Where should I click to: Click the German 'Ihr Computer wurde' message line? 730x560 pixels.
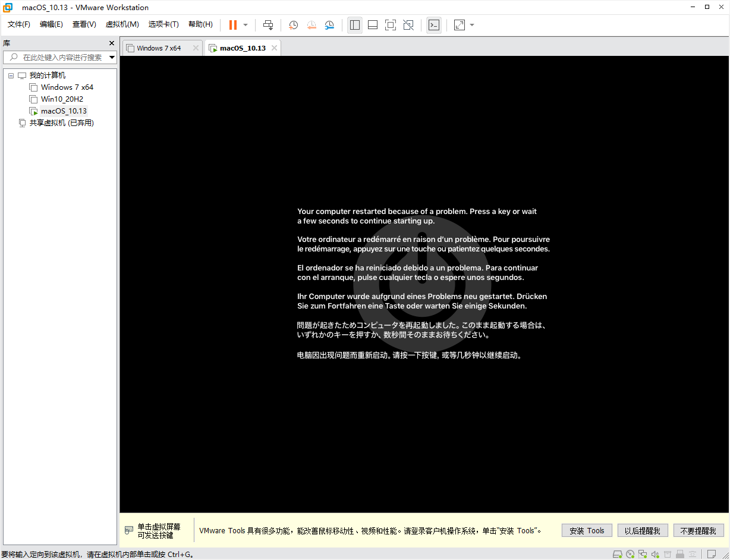(x=422, y=301)
